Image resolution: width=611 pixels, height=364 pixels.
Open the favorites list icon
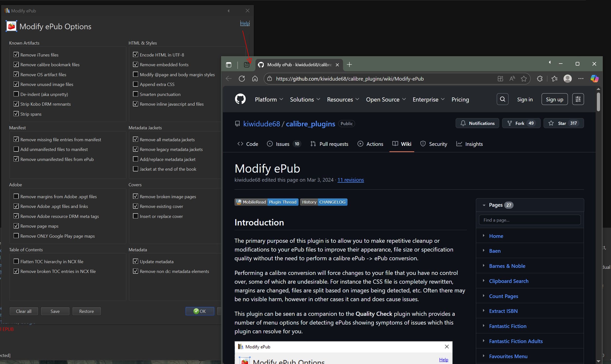[554, 79]
